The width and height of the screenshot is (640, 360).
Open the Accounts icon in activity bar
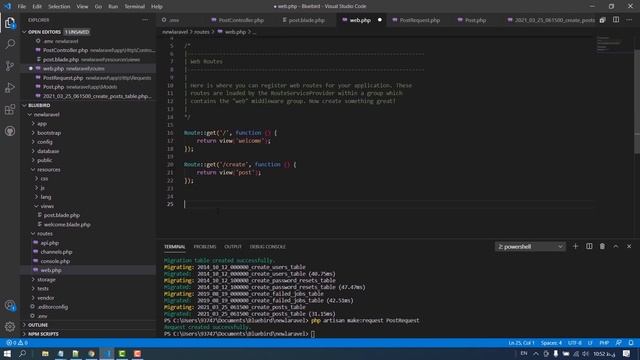(10, 305)
